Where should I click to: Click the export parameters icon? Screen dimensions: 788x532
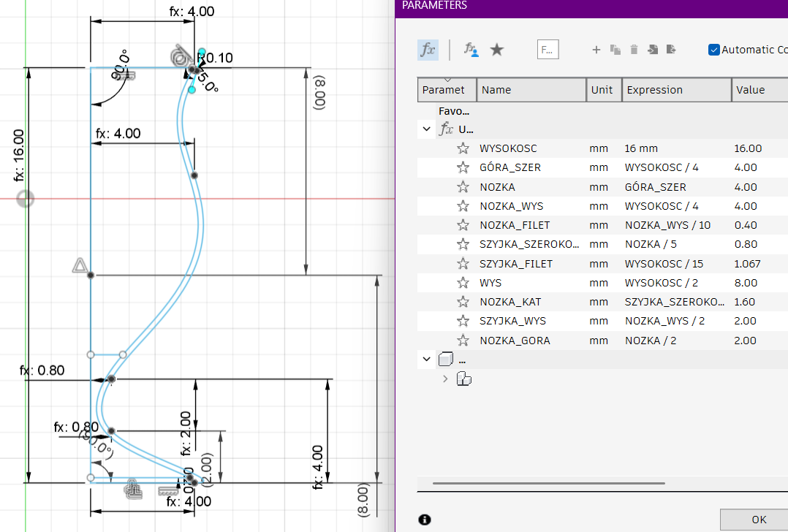(x=671, y=50)
